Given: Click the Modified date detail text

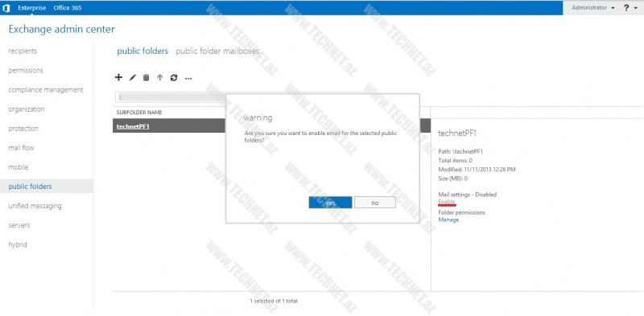Looking at the screenshot, I should (477, 169).
